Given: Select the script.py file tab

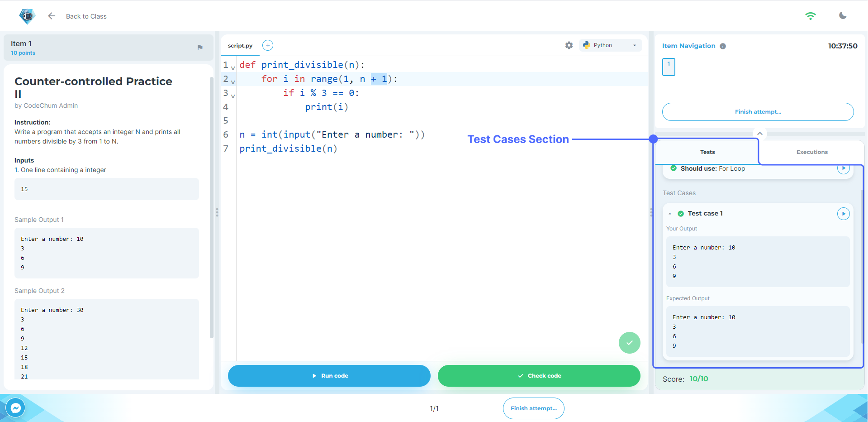Looking at the screenshot, I should (x=240, y=46).
